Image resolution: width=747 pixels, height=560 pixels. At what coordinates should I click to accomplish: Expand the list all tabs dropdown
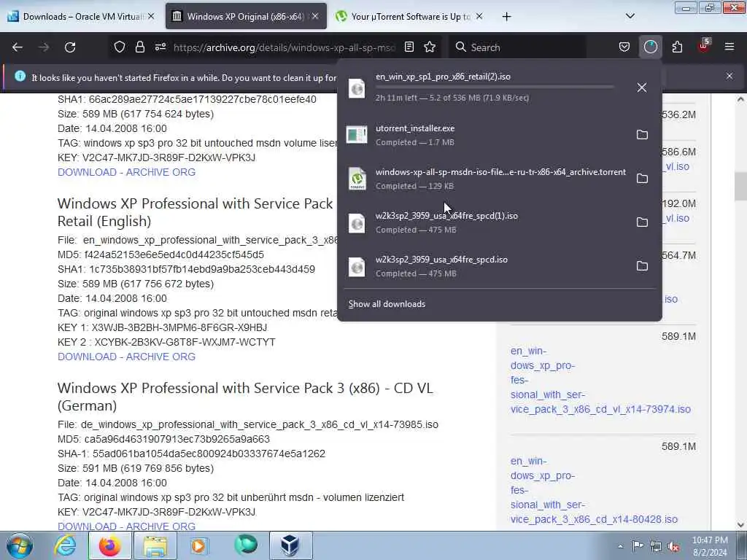coord(630,16)
